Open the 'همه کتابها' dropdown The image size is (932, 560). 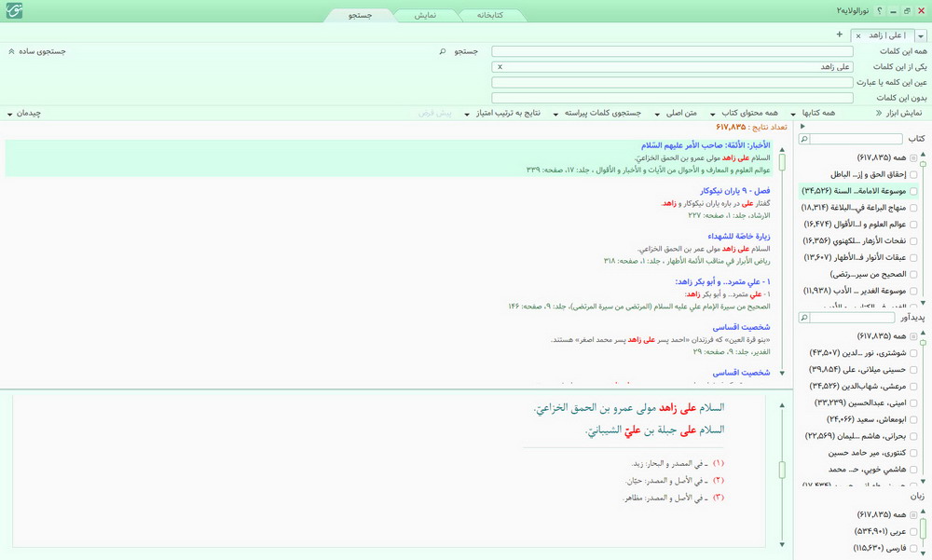813,113
